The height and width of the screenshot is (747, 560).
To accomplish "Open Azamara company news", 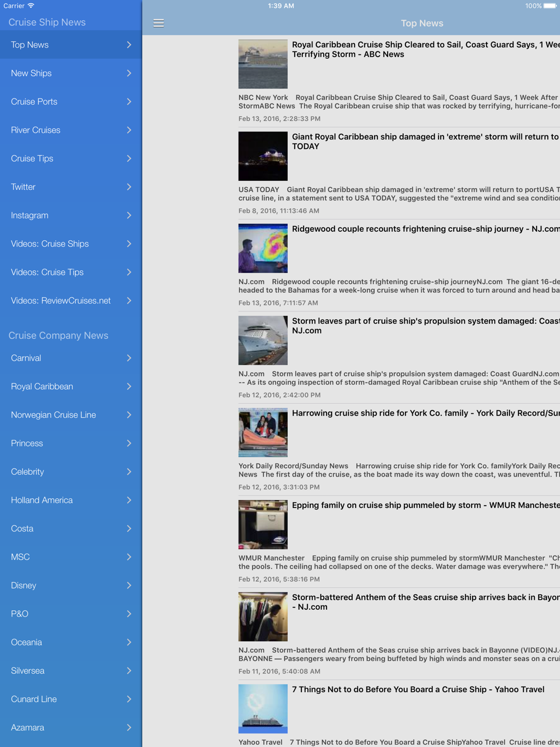I will (71, 727).
